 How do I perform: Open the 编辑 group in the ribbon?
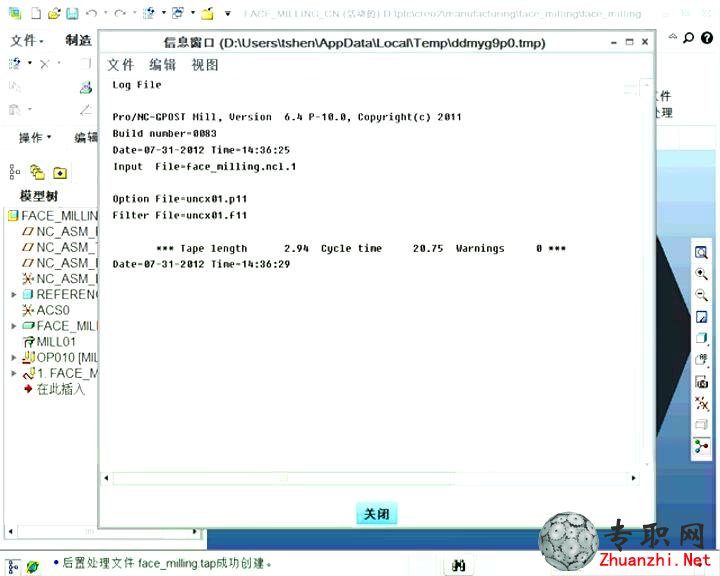[x=86, y=137]
